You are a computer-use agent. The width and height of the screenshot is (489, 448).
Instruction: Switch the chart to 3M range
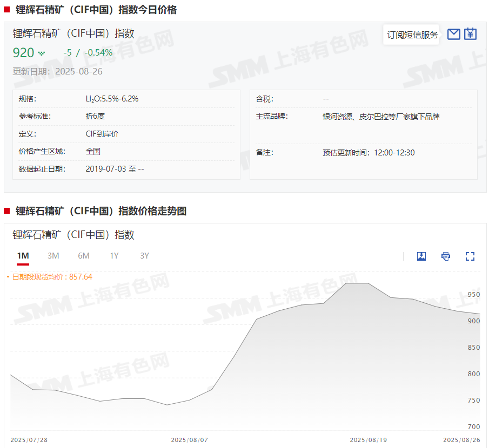coord(53,256)
